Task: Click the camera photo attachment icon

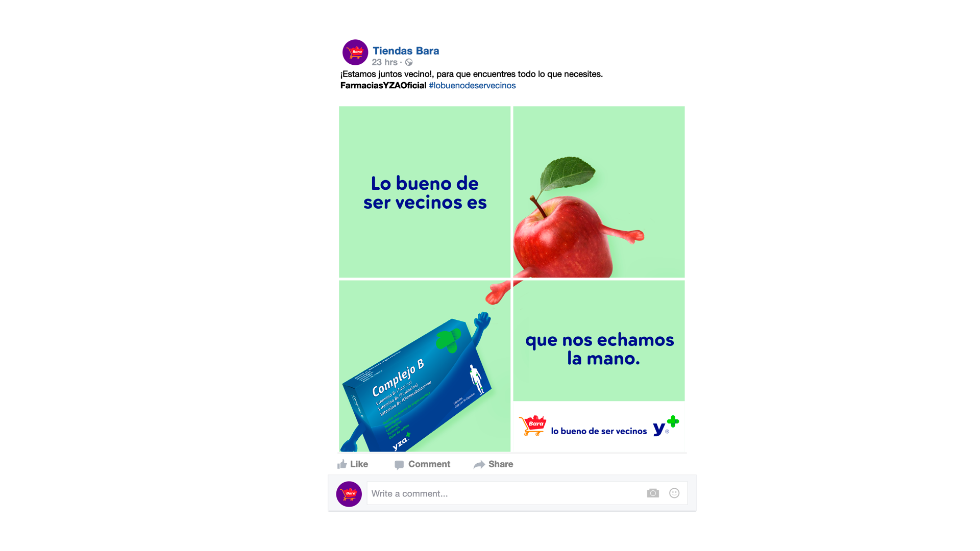Action: 653,493
